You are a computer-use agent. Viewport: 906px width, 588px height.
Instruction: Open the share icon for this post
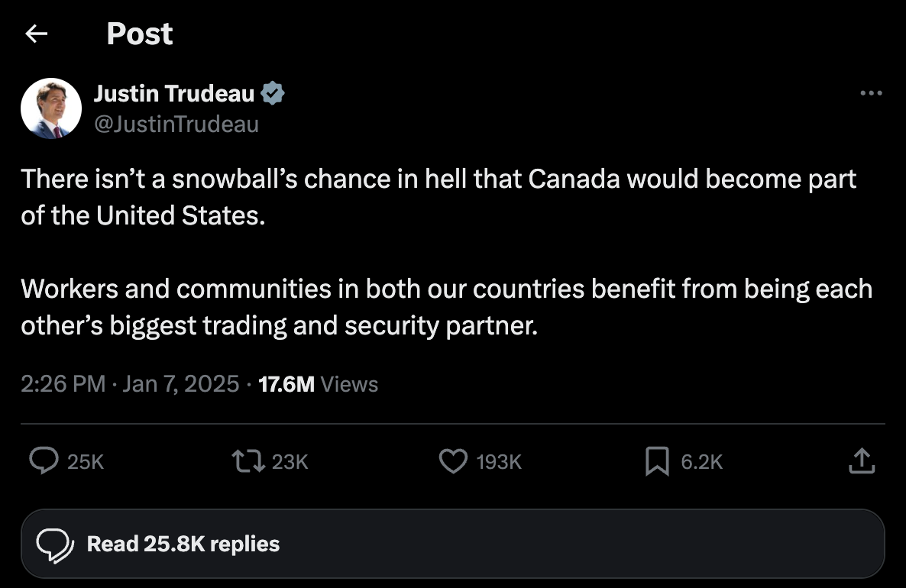pyautogui.click(x=862, y=461)
